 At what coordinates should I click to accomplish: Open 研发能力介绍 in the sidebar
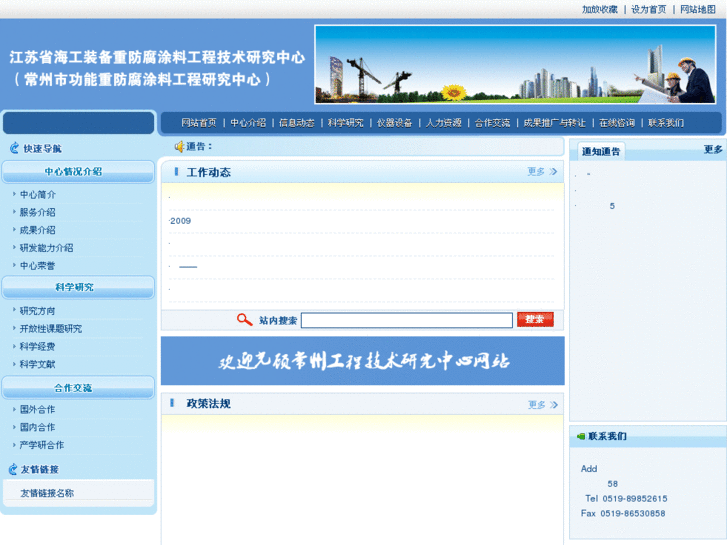(x=46, y=248)
